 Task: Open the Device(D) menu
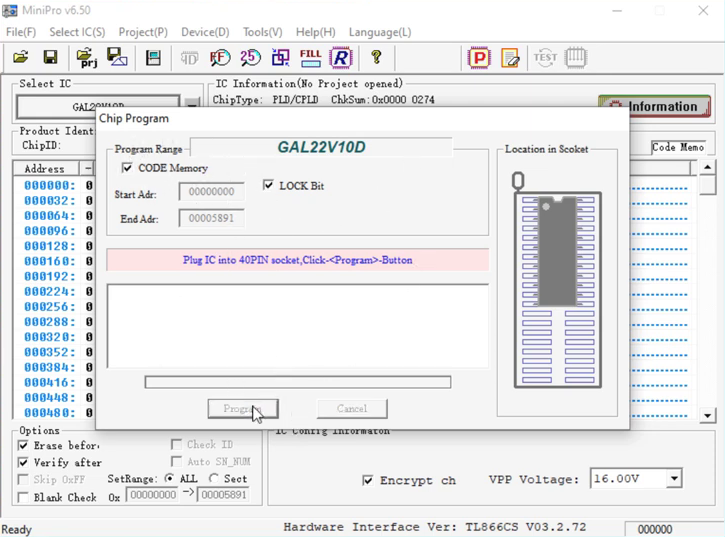204,32
